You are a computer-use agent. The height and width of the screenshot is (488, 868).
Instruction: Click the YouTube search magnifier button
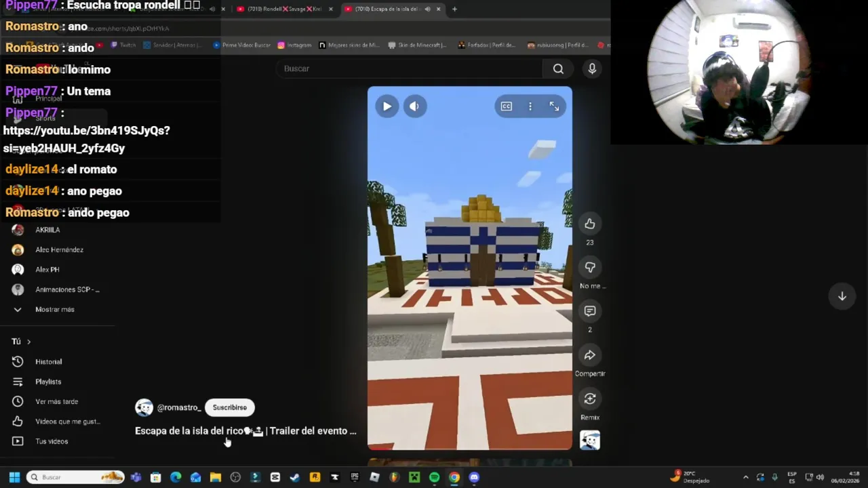(x=558, y=68)
